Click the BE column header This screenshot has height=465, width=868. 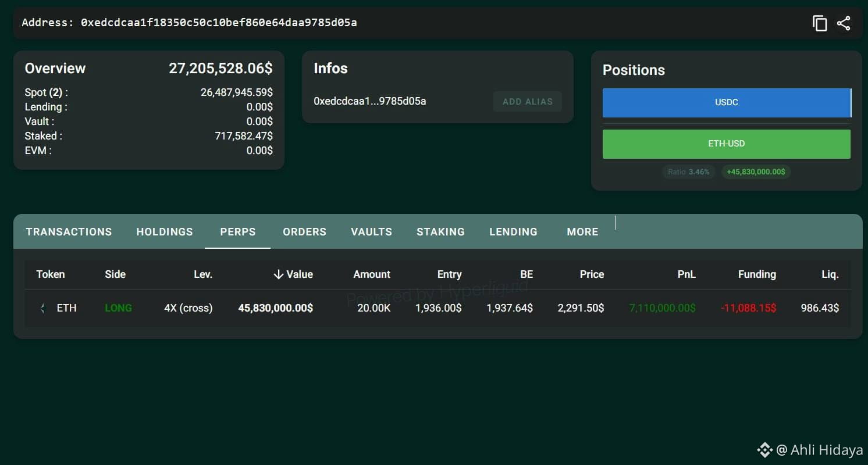pos(527,274)
